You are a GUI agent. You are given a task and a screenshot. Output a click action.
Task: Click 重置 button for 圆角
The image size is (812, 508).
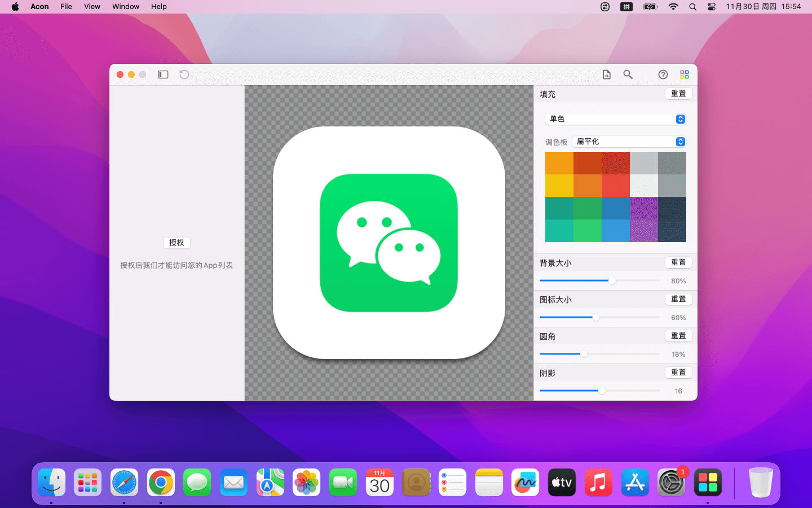(x=678, y=336)
